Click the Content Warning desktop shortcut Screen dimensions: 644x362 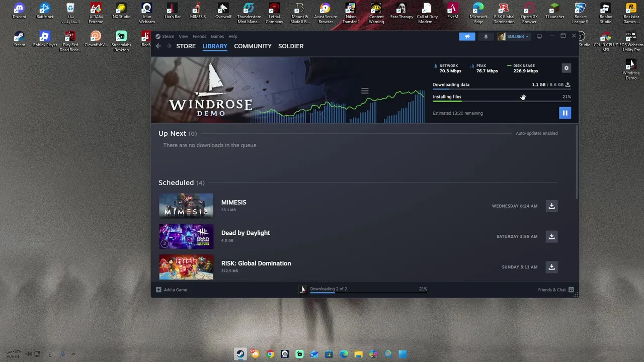coord(376,13)
